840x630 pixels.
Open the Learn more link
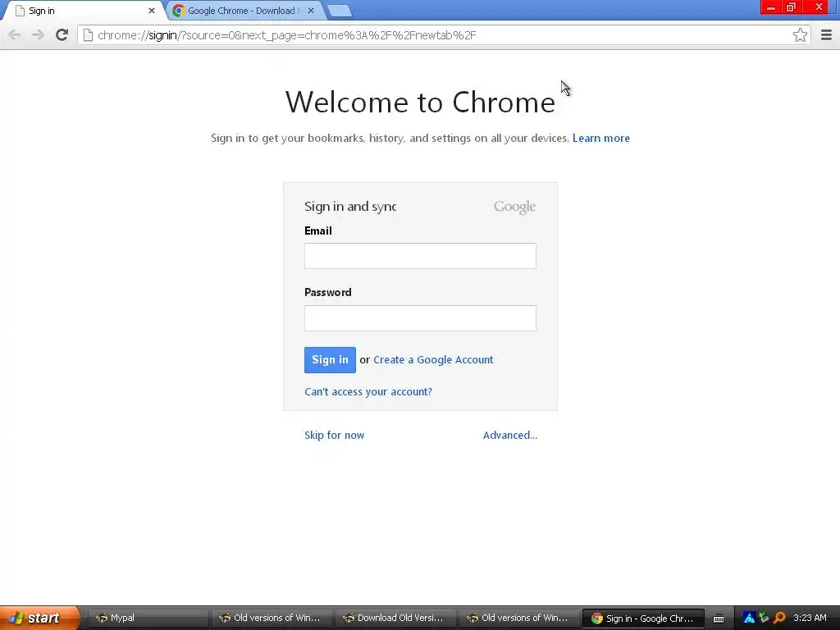click(601, 138)
